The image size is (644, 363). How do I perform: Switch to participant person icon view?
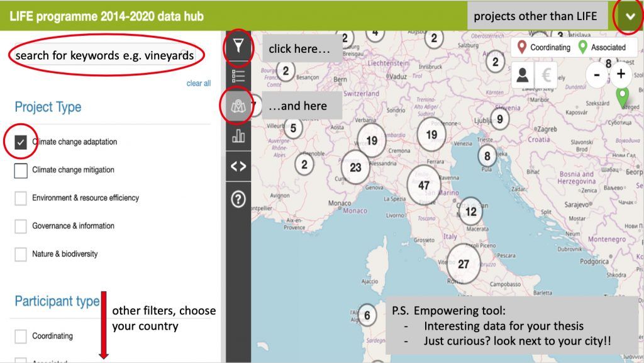coord(522,75)
